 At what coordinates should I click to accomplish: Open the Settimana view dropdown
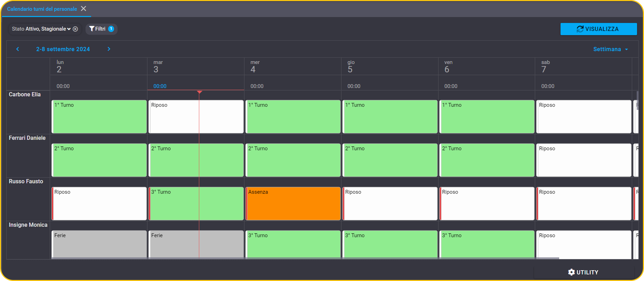point(611,49)
